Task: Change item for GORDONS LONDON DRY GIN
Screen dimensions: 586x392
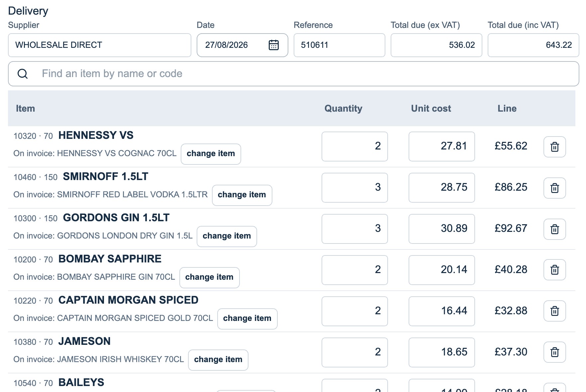Action: click(227, 236)
